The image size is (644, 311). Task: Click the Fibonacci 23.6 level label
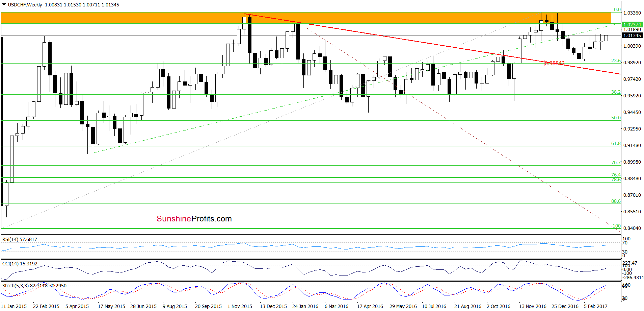click(616, 61)
